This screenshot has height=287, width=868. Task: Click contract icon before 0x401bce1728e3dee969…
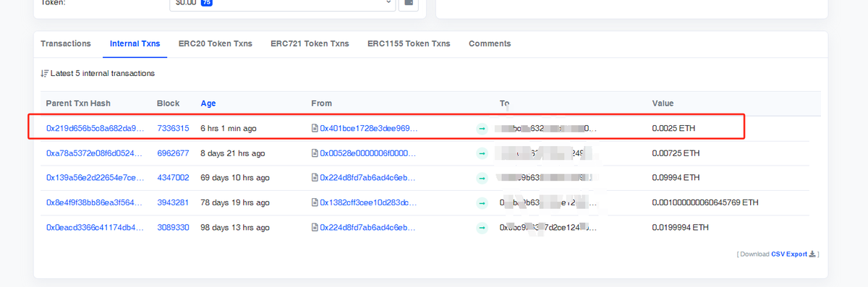(315, 128)
